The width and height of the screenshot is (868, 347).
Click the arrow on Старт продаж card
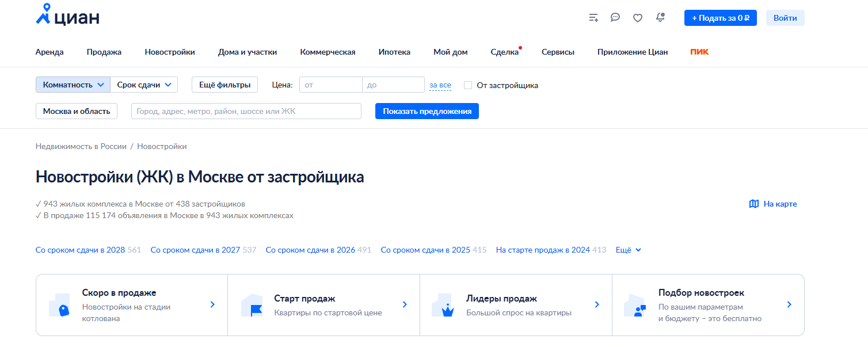tap(405, 304)
